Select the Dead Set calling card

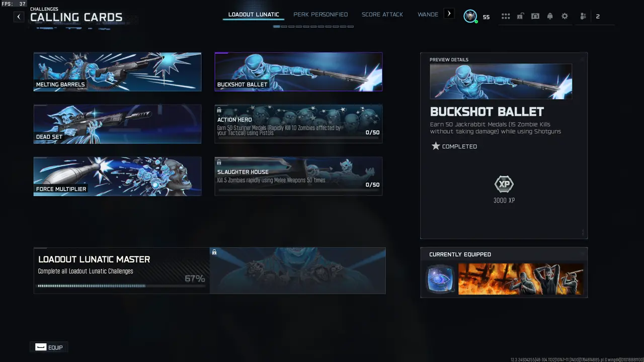point(117,124)
